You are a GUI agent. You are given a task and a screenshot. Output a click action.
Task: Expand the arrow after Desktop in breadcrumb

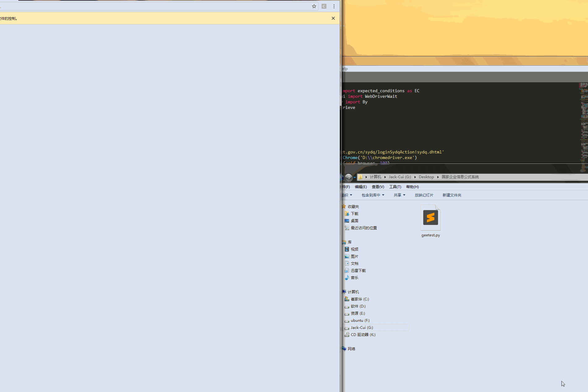(438, 177)
